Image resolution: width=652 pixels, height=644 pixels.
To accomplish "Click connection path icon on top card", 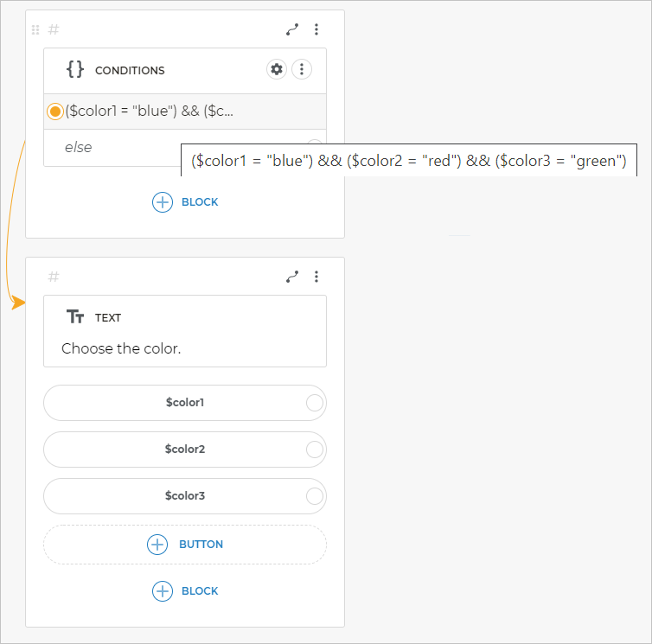I will 292,29.
